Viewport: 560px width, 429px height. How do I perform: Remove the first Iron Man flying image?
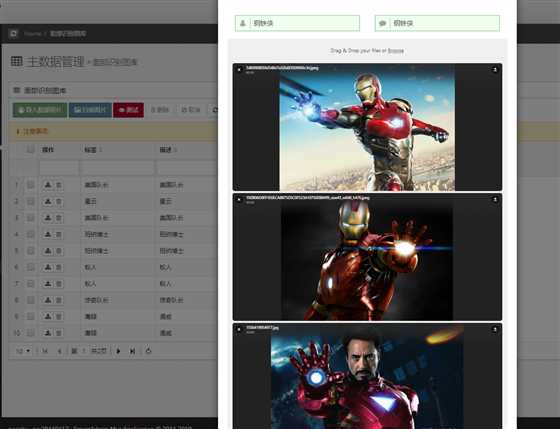[239, 69]
